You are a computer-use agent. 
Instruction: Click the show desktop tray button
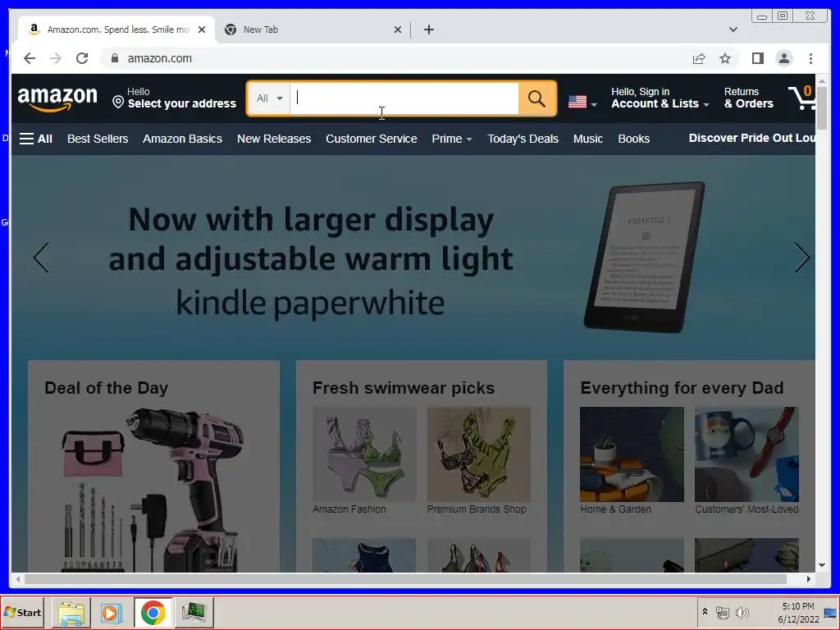[831, 612]
